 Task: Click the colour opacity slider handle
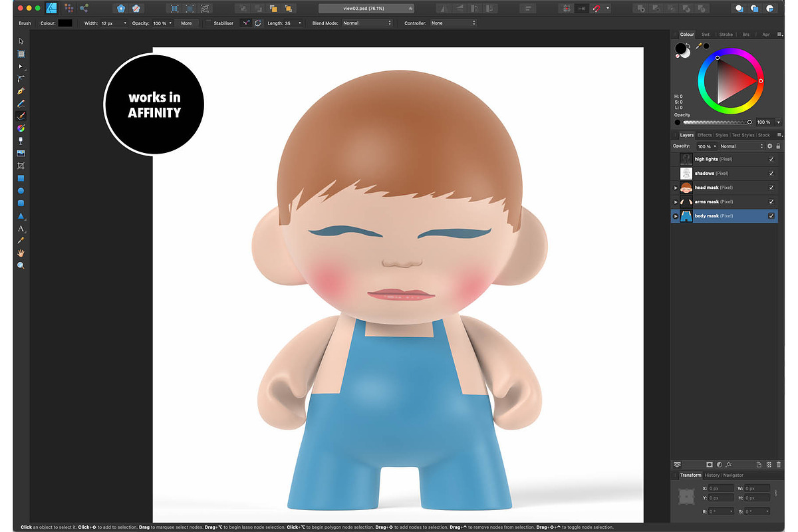[x=749, y=122]
